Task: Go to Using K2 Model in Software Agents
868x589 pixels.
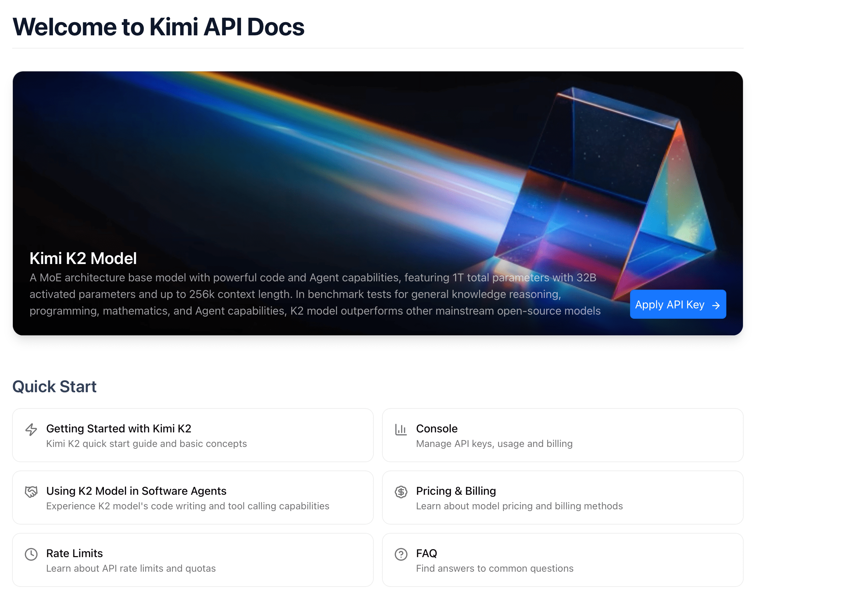Action: pyautogui.click(x=136, y=491)
